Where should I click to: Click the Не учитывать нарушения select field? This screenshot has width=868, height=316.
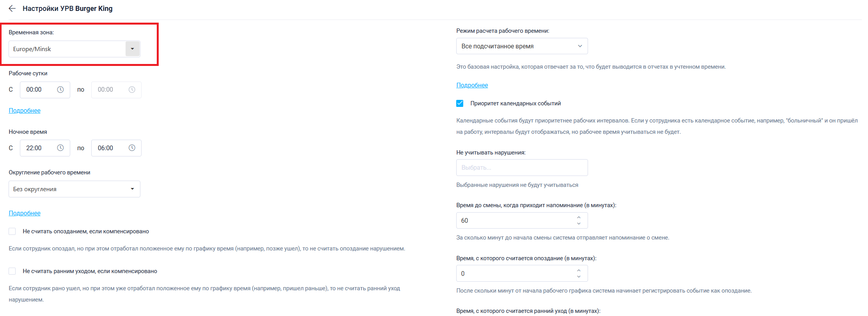pyautogui.click(x=522, y=168)
